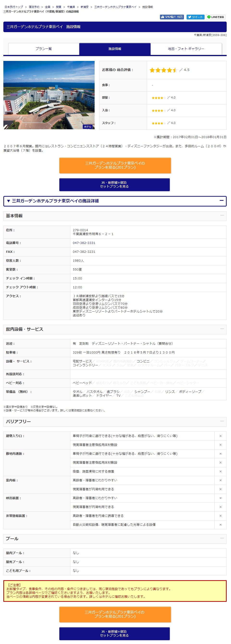Click the ホテル badge on the photo
Image resolution: width=231 pixels, height=644 pixels.
[x=88, y=127]
